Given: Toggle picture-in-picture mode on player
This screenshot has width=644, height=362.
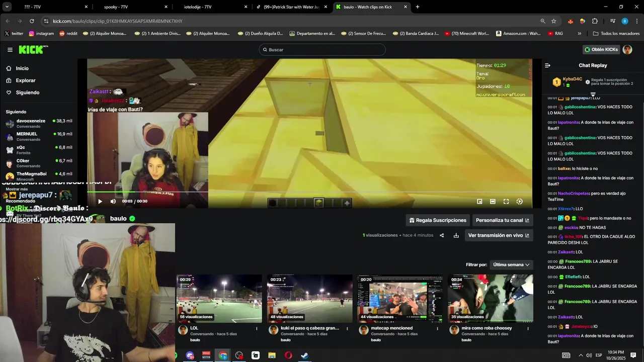Looking at the screenshot, I should tap(479, 201).
